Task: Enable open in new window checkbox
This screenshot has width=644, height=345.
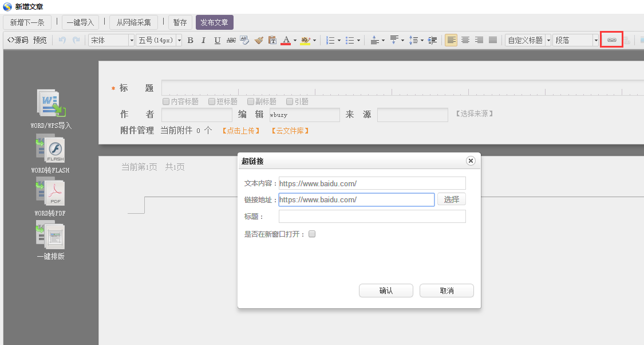Action: point(312,234)
